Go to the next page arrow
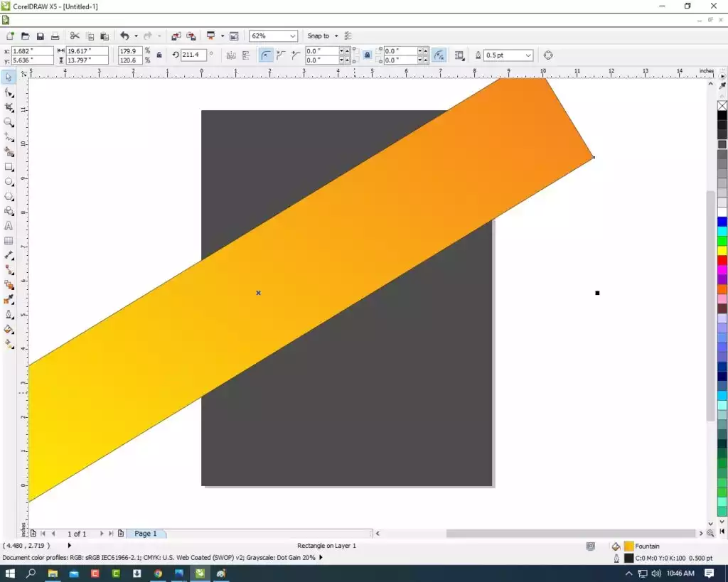Image resolution: width=728 pixels, height=582 pixels. 101,533
